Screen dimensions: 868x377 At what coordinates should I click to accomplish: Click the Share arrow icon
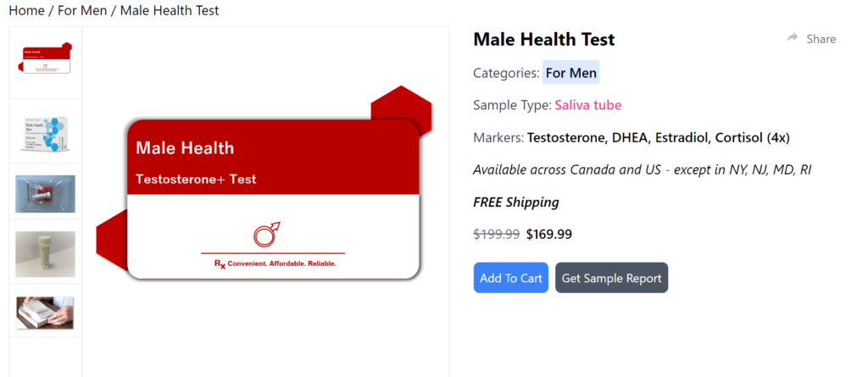click(x=793, y=37)
